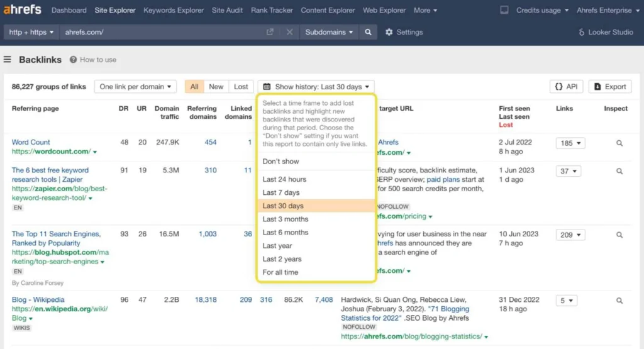Toggle the Show history dropdown

click(316, 87)
